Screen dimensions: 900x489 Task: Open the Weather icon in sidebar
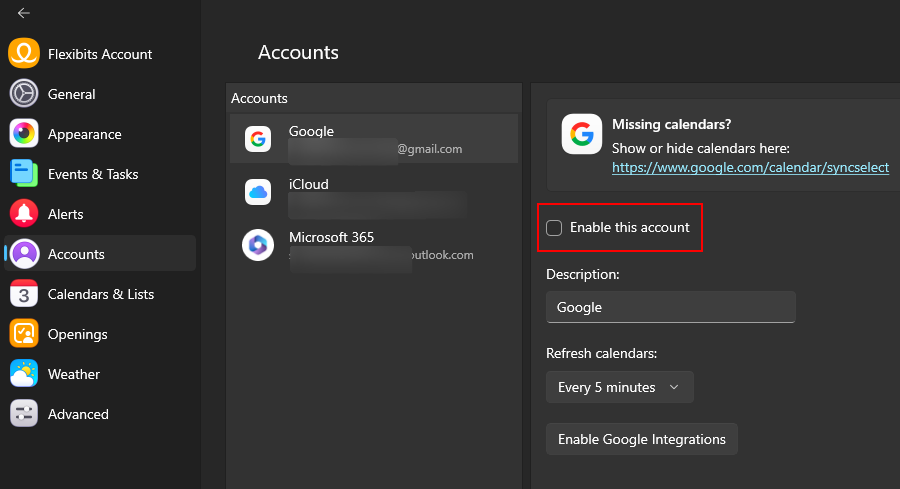pyautogui.click(x=24, y=374)
